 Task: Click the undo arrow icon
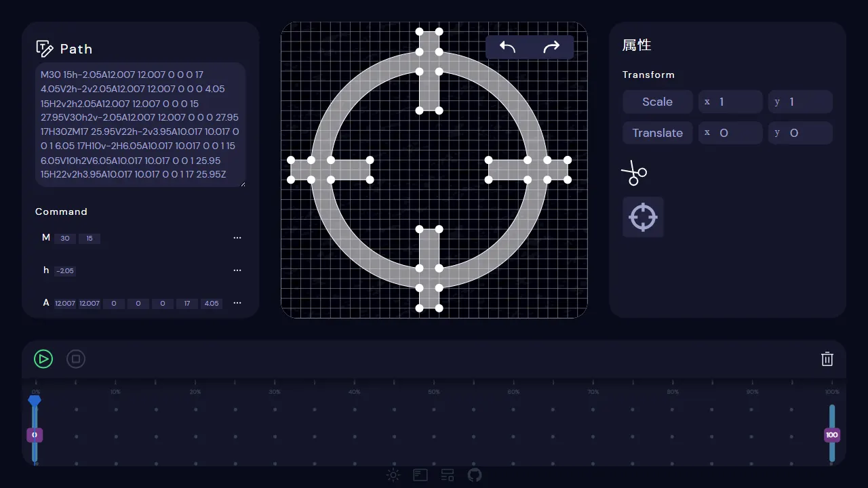507,47
